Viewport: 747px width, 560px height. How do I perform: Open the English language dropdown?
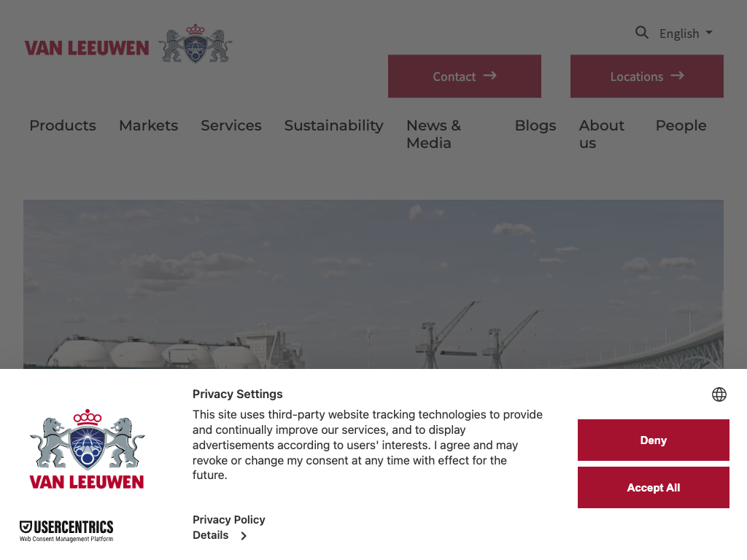tap(686, 34)
